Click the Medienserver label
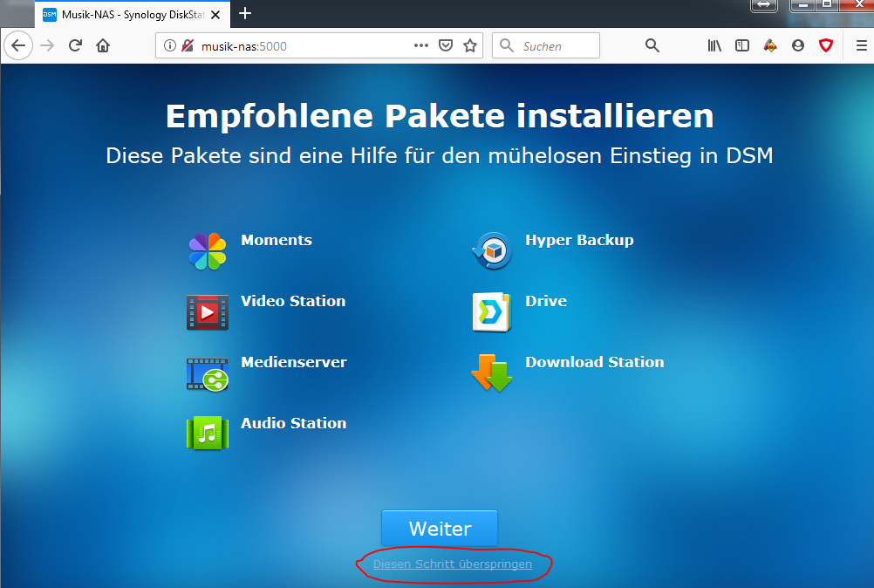Image resolution: width=874 pixels, height=588 pixels. 294,362
